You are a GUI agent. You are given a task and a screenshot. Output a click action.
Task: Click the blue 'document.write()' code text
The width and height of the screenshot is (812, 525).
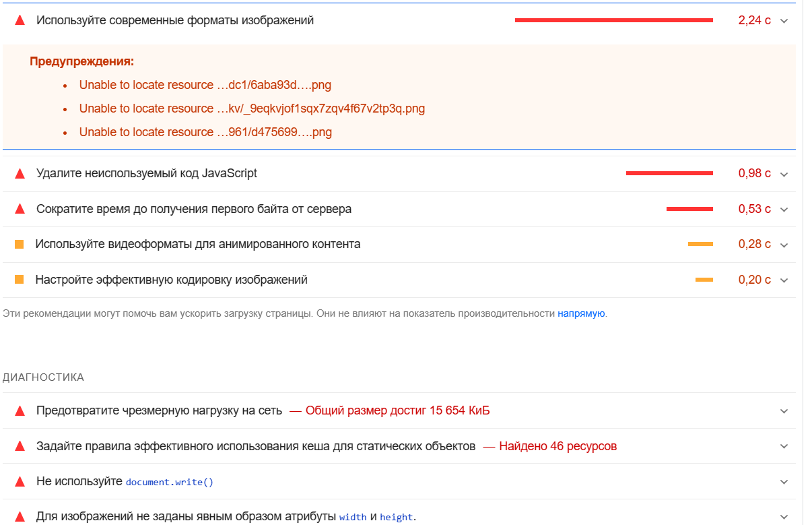click(170, 483)
